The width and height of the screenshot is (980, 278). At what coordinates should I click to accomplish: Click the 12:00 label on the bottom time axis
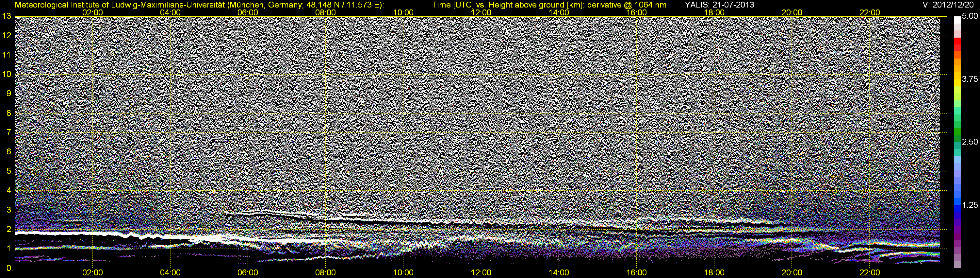click(481, 273)
